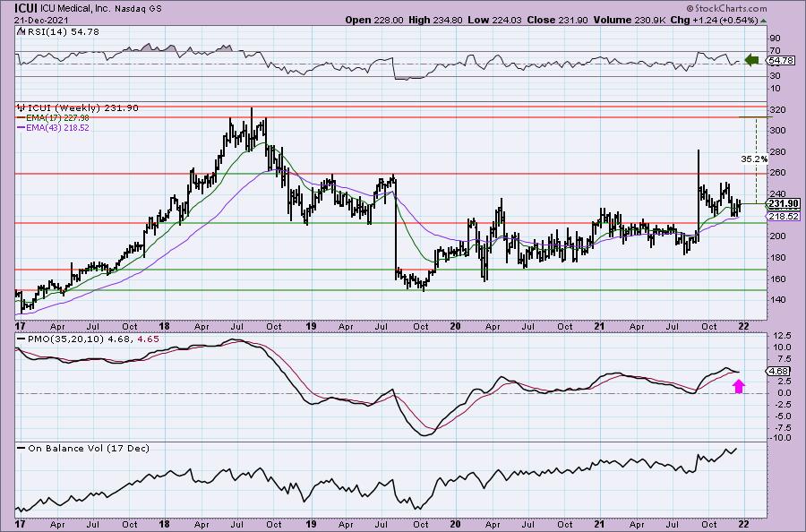This screenshot has height=532, width=806.
Task: Click the green up-triangle change indicator
Action: (x=763, y=21)
